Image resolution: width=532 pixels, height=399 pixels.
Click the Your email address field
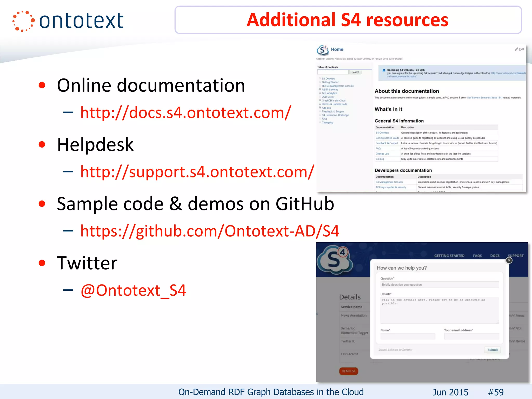click(x=471, y=336)
